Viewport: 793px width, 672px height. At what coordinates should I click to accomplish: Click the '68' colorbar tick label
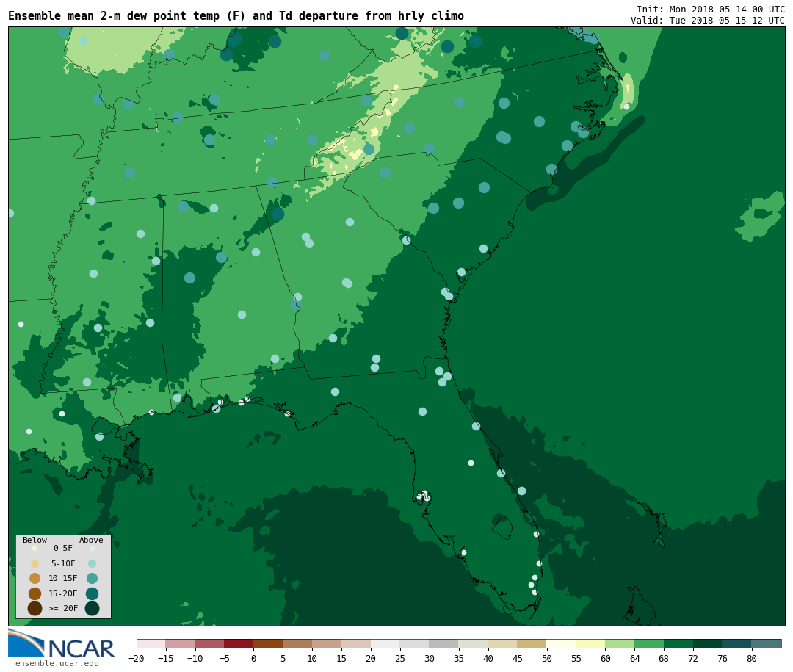coord(664,659)
